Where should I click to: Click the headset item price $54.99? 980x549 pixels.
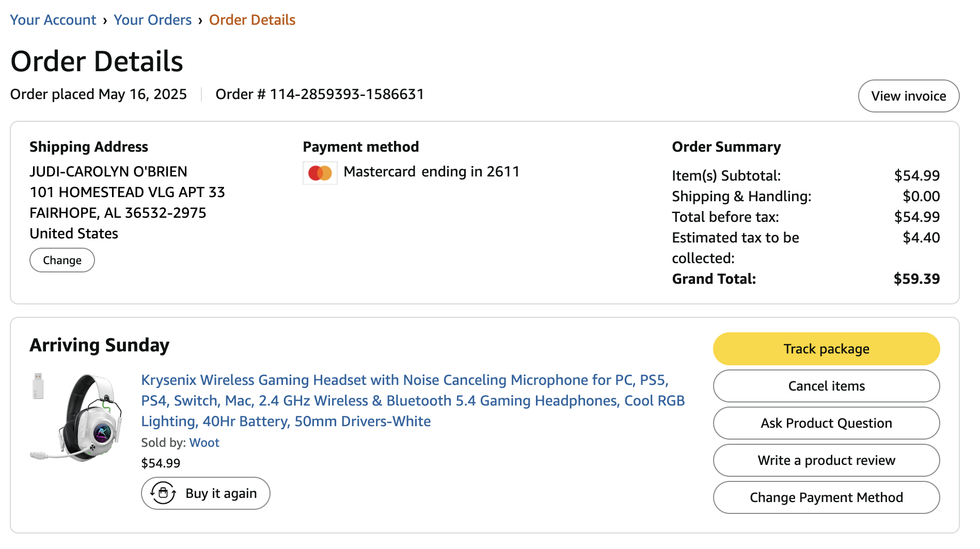click(161, 463)
